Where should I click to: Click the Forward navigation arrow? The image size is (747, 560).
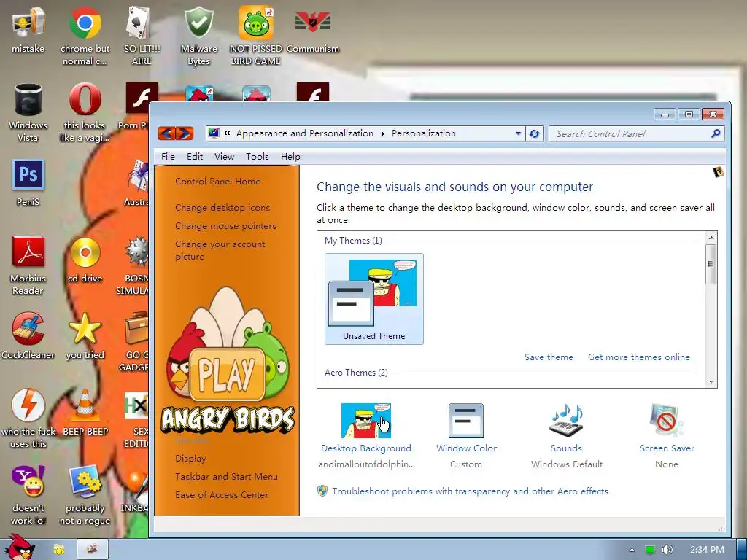tap(185, 133)
